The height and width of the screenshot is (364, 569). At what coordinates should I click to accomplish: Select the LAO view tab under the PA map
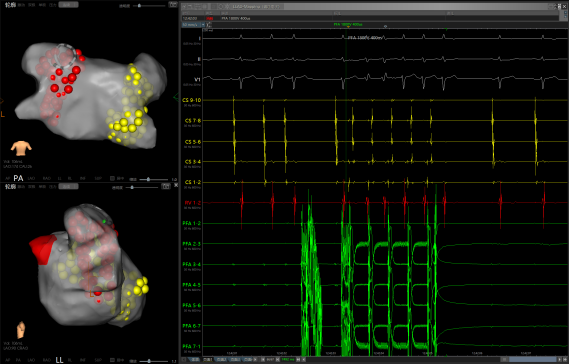[x=32, y=178]
